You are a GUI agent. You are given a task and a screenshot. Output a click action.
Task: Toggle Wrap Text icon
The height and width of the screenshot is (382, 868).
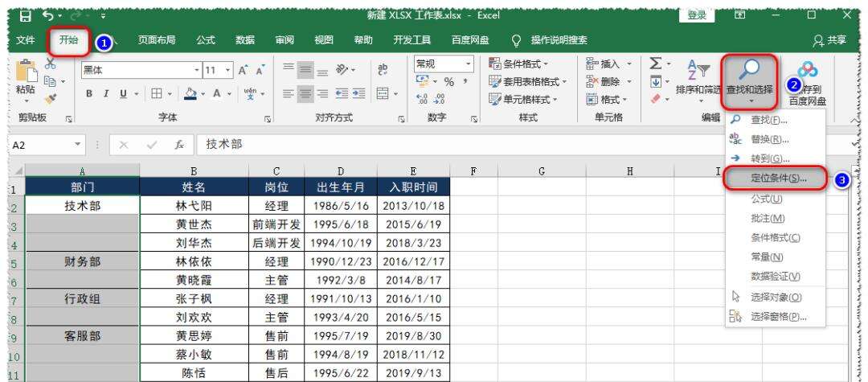(383, 70)
